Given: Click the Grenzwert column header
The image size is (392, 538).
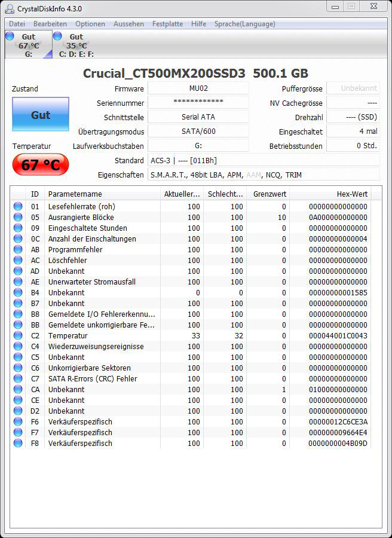Looking at the screenshot, I should pyautogui.click(x=268, y=194).
